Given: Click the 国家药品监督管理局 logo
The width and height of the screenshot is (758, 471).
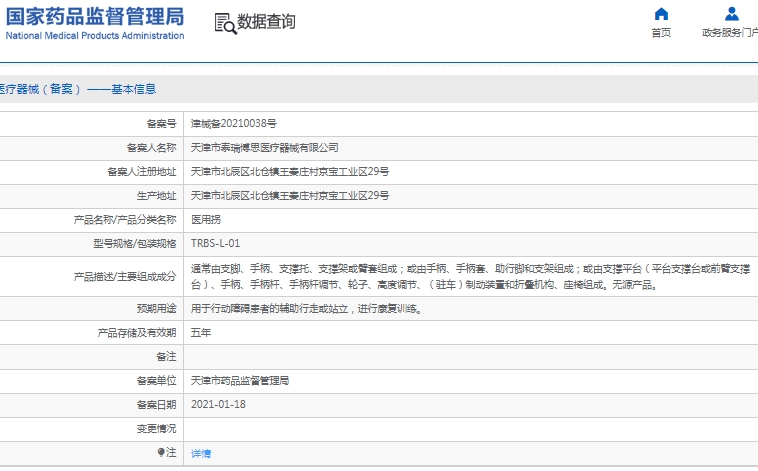Looking at the screenshot, I should 95,16.
